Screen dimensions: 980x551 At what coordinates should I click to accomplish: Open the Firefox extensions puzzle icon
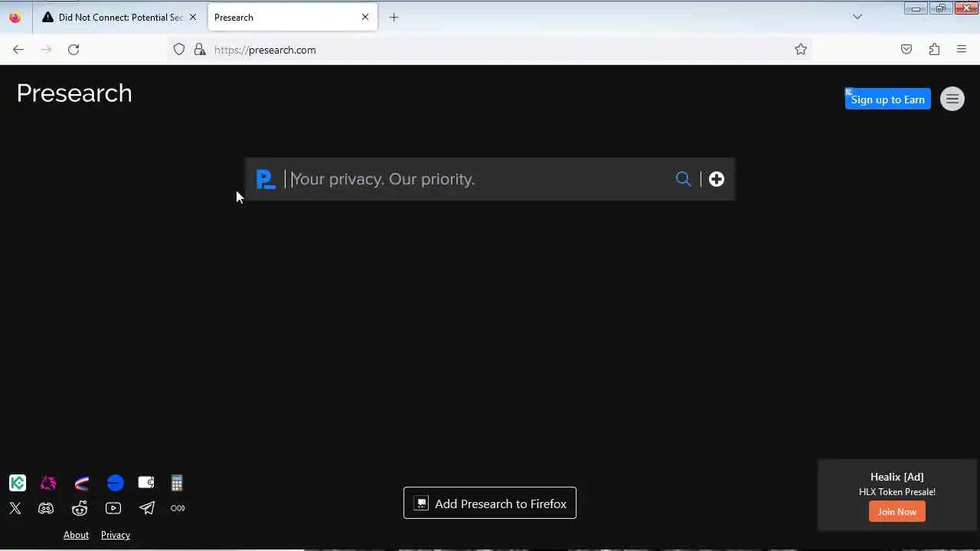[934, 50]
